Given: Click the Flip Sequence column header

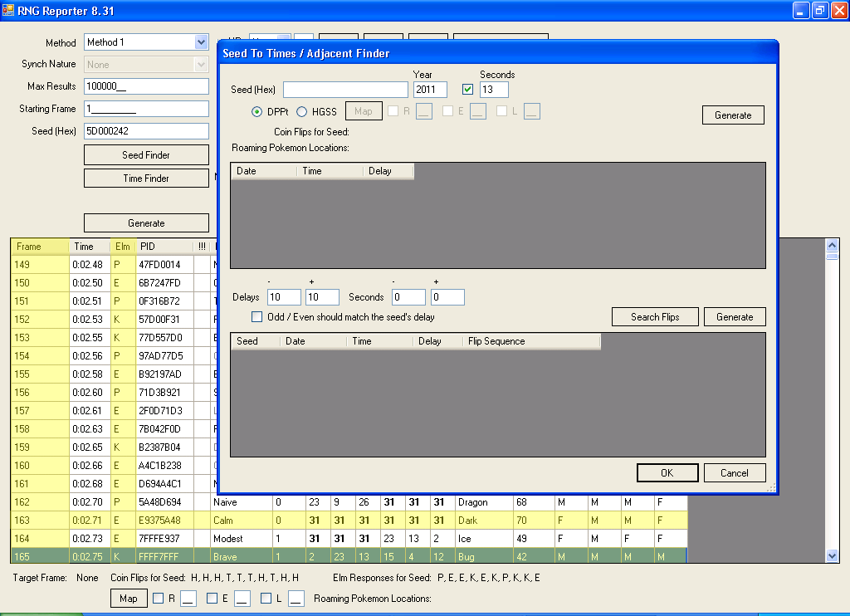Looking at the screenshot, I should [531, 341].
